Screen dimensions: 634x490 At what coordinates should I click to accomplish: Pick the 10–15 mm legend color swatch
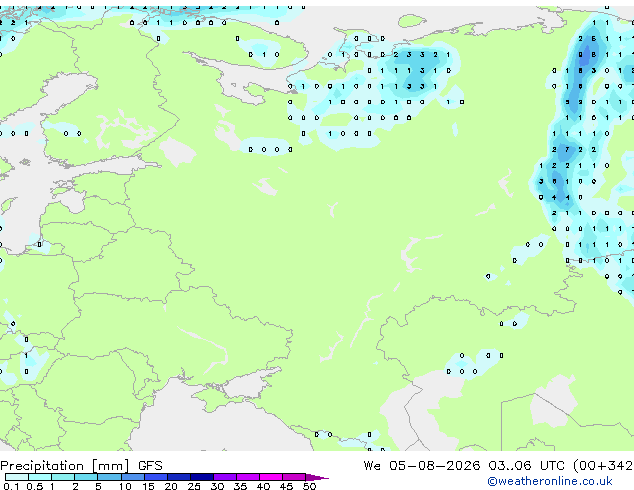coord(133,477)
